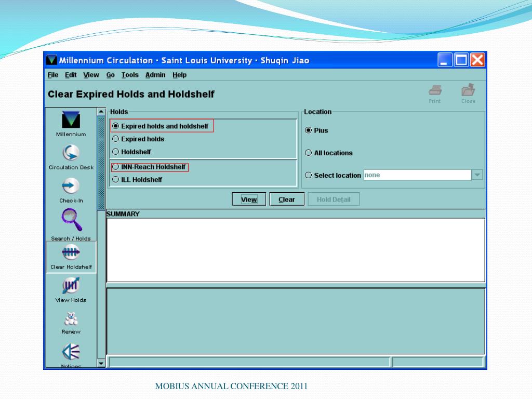Open the Edit menu
This screenshot has width=532, height=399.
pos(71,75)
